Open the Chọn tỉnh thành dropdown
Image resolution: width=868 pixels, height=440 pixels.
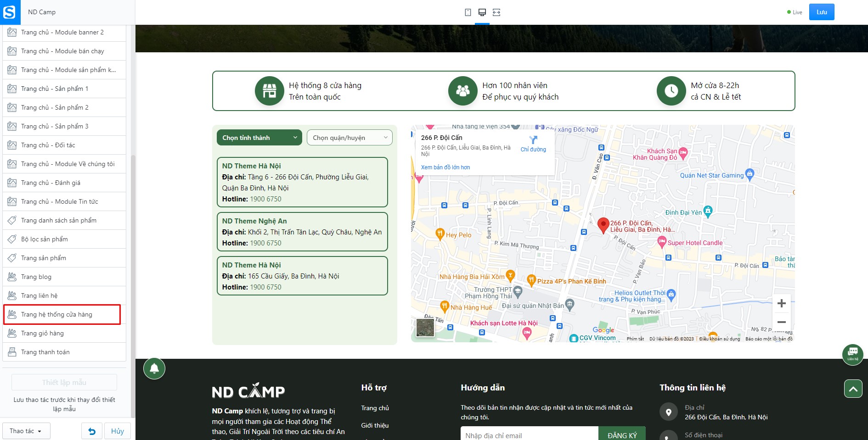(259, 138)
